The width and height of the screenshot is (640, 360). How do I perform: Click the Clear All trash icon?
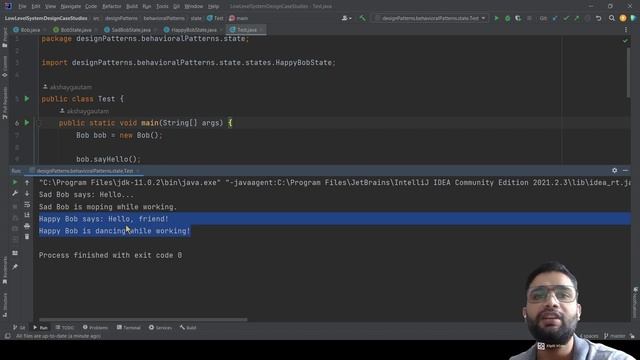pyautogui.click(x=27, y=236)
